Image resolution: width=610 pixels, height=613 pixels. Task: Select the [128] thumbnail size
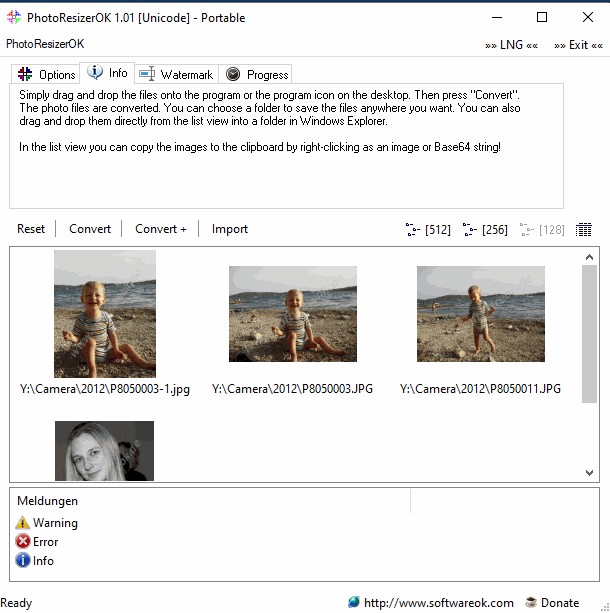pos(542,229)
